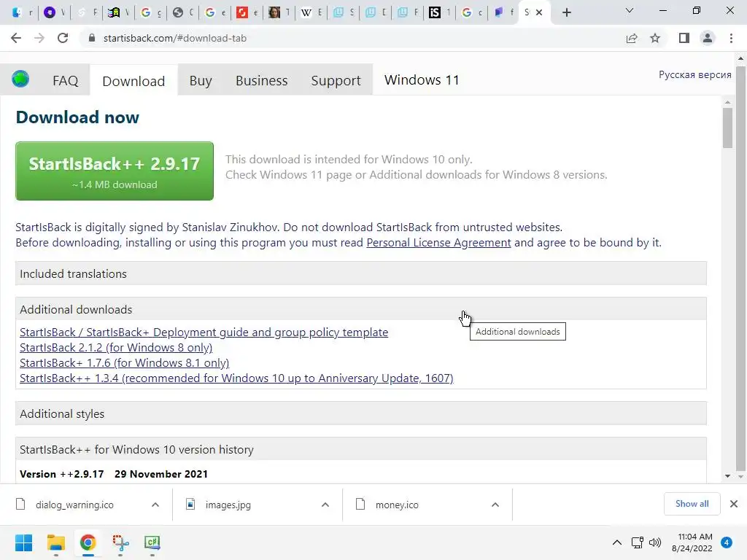Open network status tray icon
This screenshot has height=560, width=747.
click(637, 542)
